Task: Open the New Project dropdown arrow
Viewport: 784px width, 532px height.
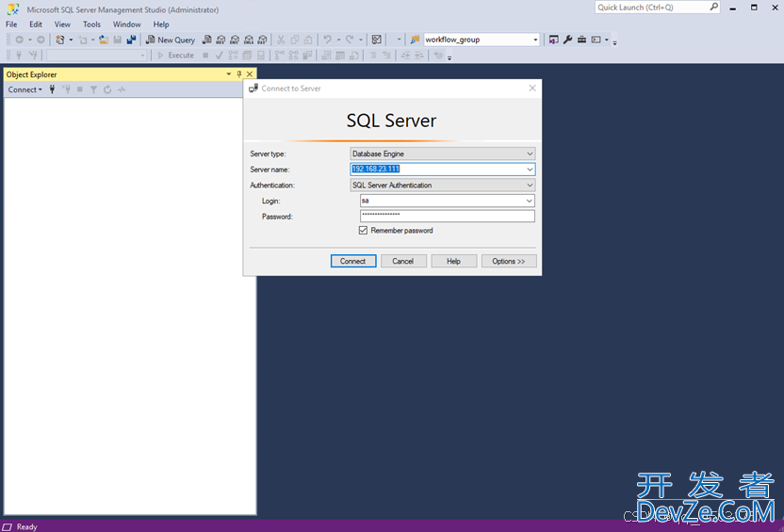Action: [71, 40]
